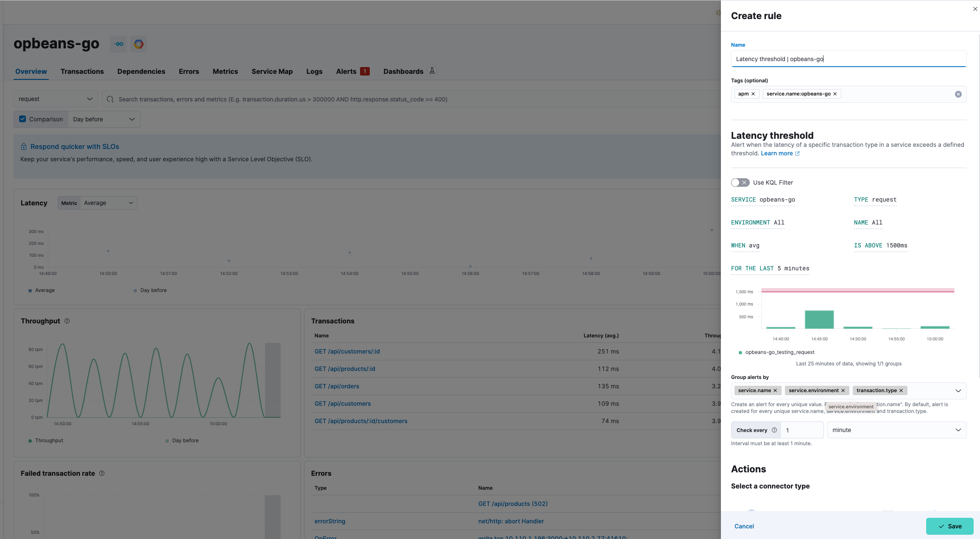Open the latency Metric Average dropdown
The image size is (980, 539).
108,203
